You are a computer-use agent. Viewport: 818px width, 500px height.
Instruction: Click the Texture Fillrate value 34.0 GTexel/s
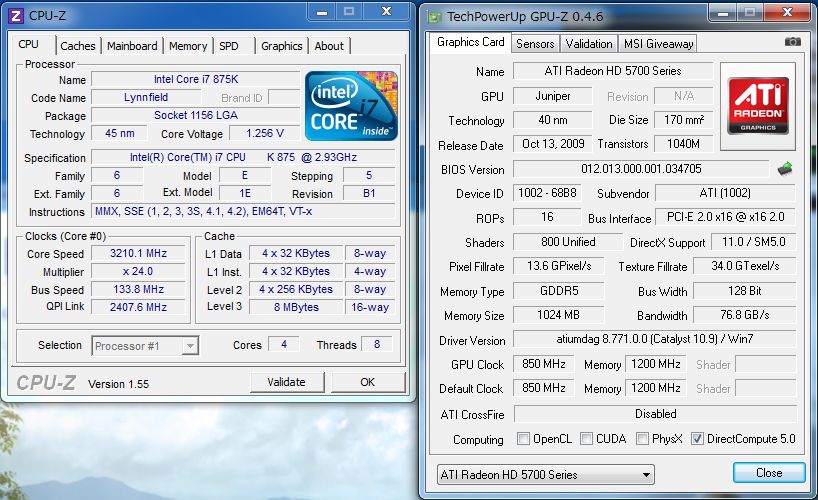tap(744, 266)
